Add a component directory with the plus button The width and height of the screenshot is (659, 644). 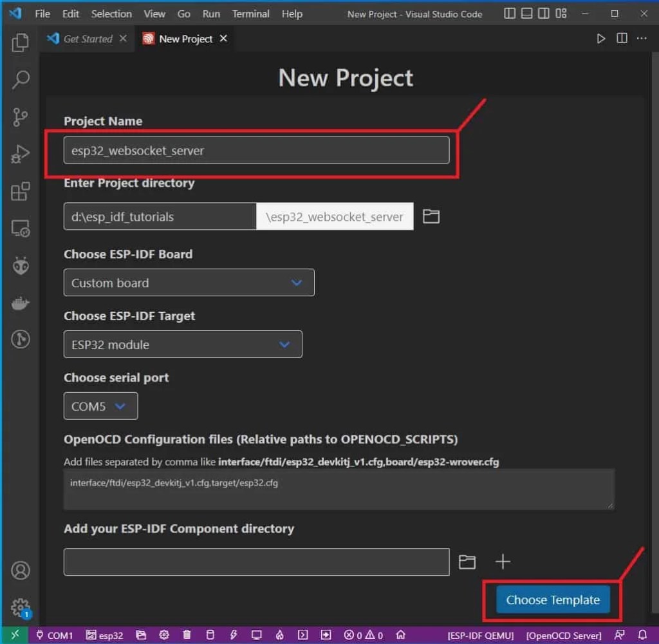click(503, 562)
